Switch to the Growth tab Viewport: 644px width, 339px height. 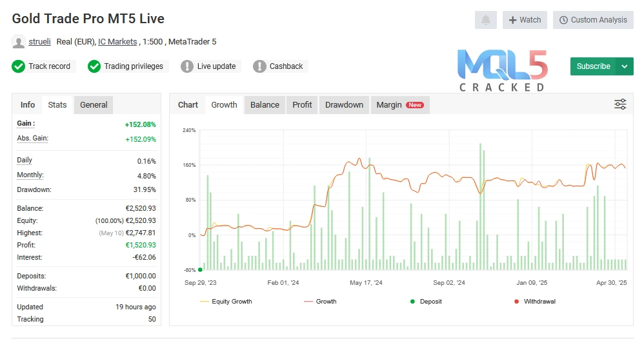pyautogui.click(x=225, y=104)
